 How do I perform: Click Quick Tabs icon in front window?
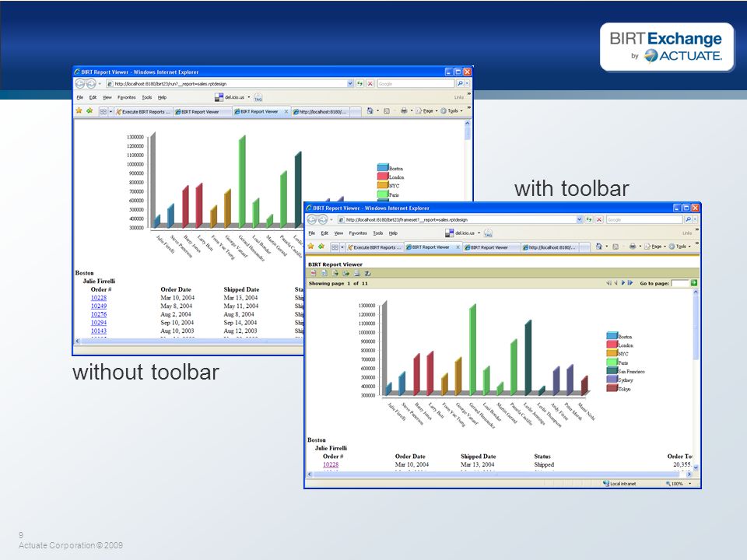pos(335,247)
